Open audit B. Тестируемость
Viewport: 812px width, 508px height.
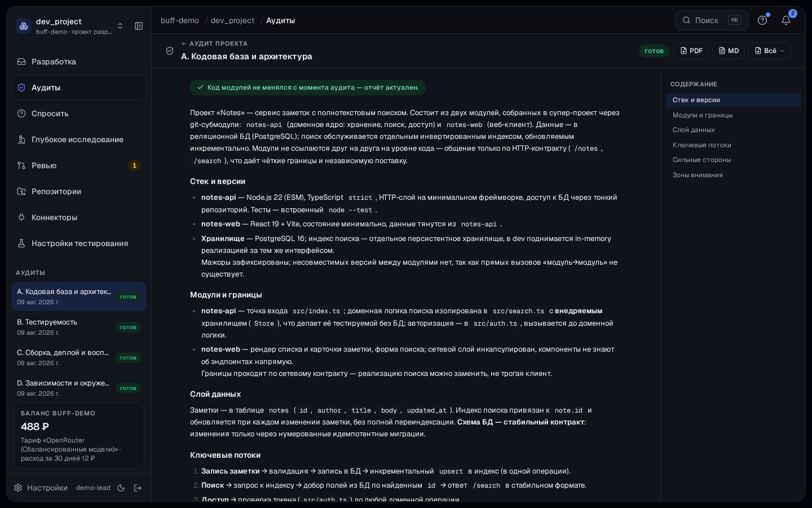coord(79,327)
